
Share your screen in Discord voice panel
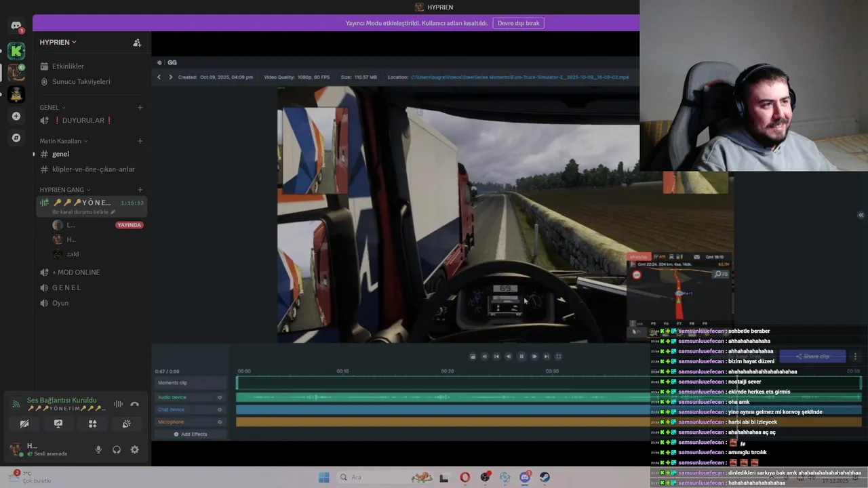(x=58, y=424)
